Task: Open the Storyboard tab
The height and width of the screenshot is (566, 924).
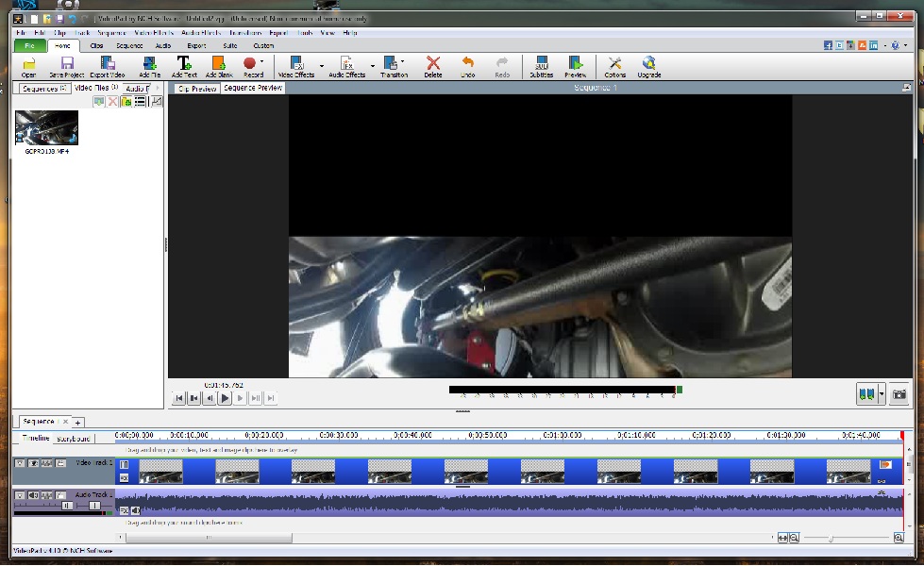Action: tap(73, 439)
